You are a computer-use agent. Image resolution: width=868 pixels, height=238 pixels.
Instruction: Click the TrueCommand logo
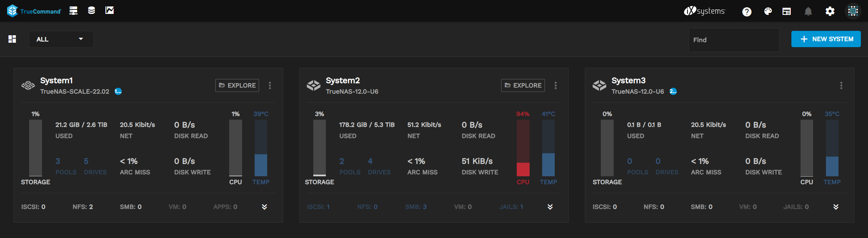click(x=34, y=11)
